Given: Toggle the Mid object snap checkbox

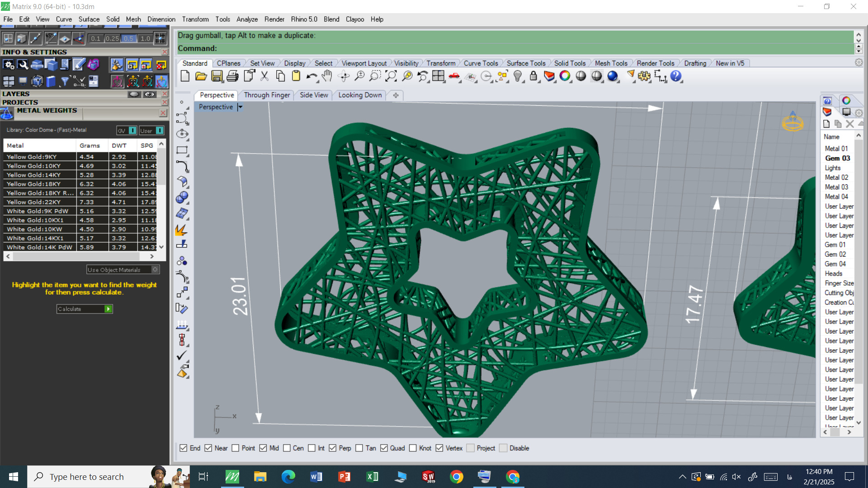Looking at the screenshot, I should 263,448.
